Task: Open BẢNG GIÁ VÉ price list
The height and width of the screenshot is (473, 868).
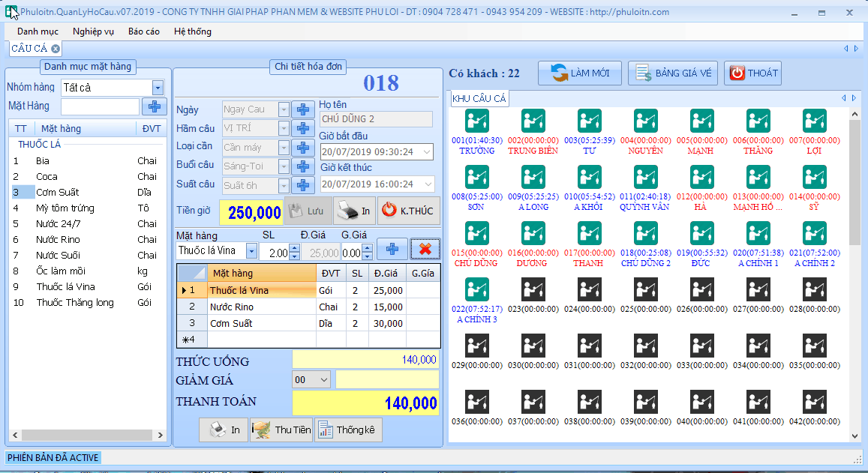Action: (673, 73)
